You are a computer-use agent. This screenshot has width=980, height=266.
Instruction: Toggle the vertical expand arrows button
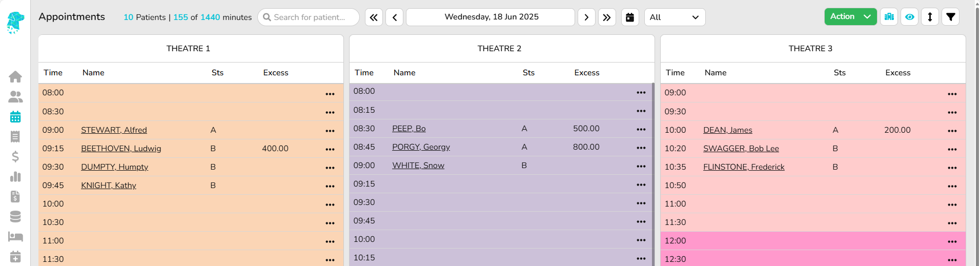click(930, 17)
